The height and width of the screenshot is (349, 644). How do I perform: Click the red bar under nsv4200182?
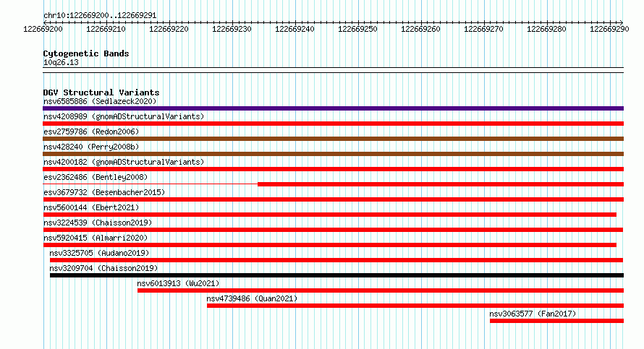333,169
